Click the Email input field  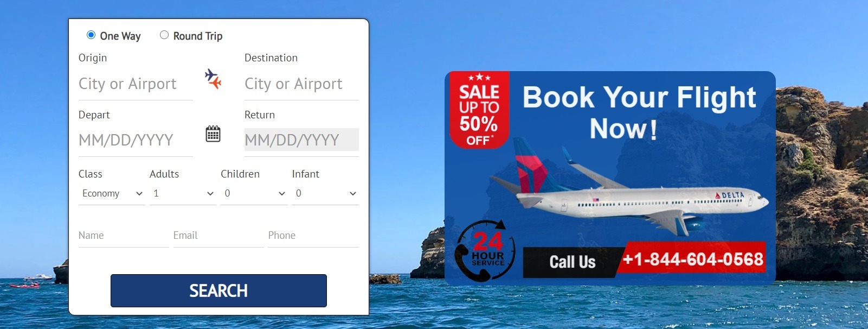(x=218, y=236)
